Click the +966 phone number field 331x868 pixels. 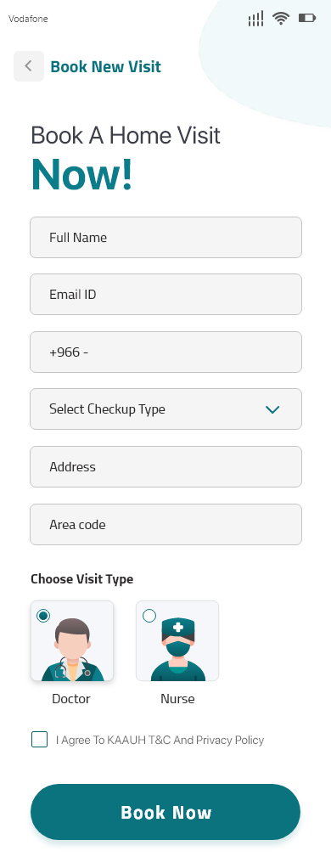tap(166, 352)
